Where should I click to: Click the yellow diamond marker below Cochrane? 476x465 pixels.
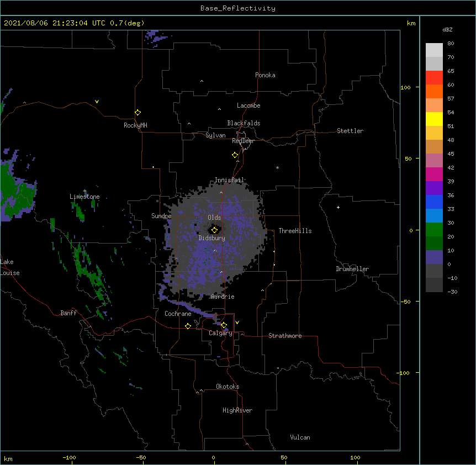tap(188, 326)
